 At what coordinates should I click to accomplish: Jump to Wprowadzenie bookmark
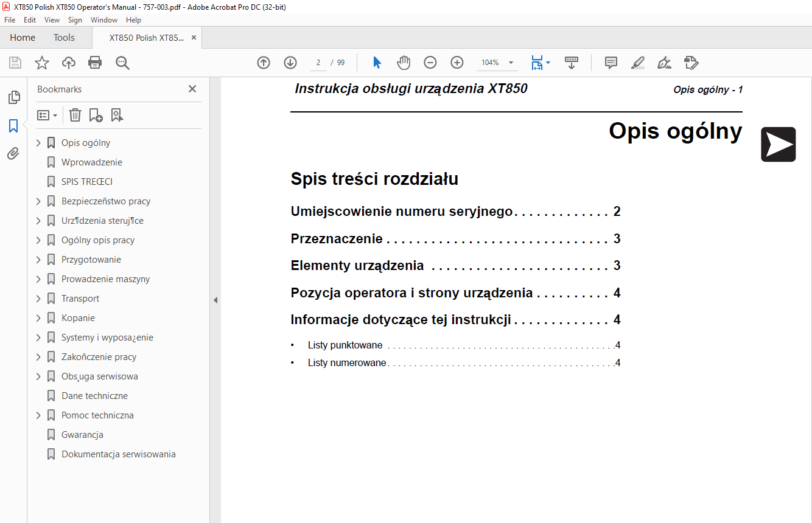(92, 162)
